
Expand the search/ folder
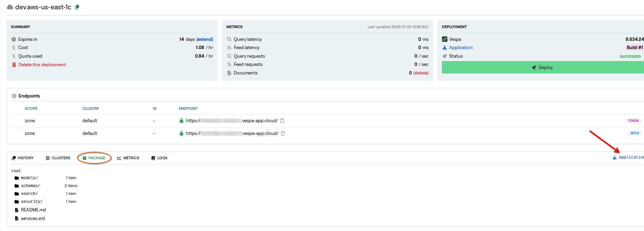(29, 194)
